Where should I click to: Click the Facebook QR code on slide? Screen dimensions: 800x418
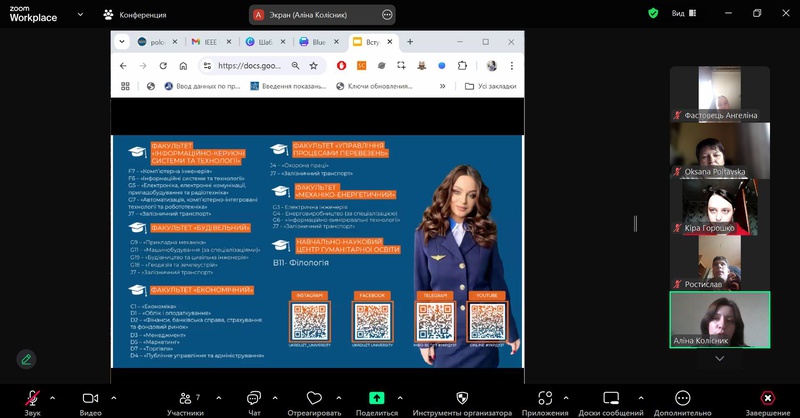[x=372, y=322]
